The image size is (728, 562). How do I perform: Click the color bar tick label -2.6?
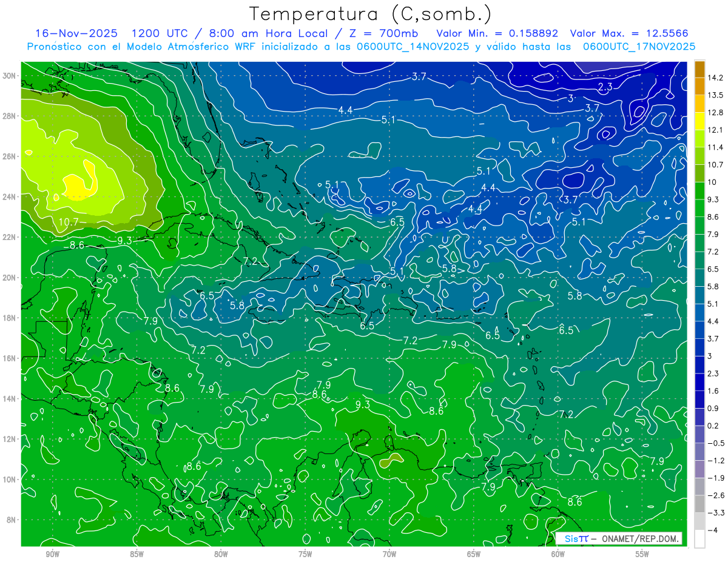pos(716,495)
